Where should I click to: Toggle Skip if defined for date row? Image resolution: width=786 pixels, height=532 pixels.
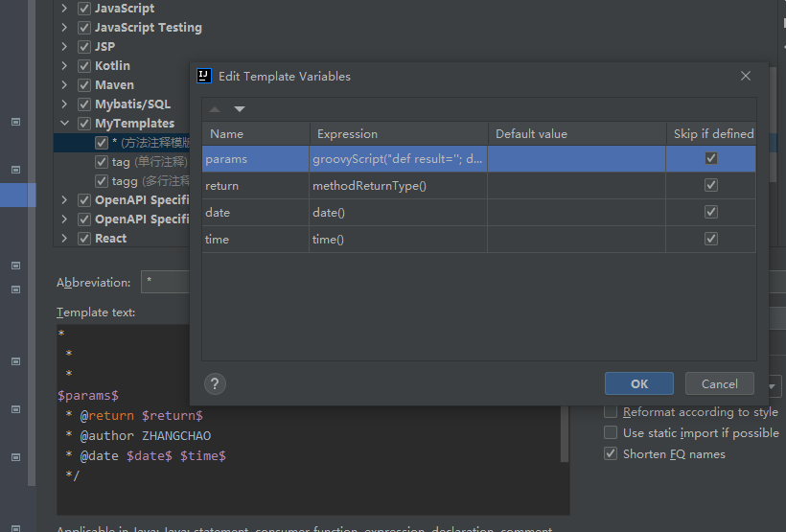click(711, 212)
